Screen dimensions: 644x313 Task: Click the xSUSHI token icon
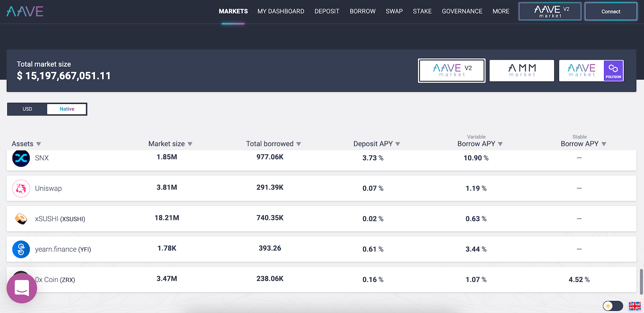[21, 219]
